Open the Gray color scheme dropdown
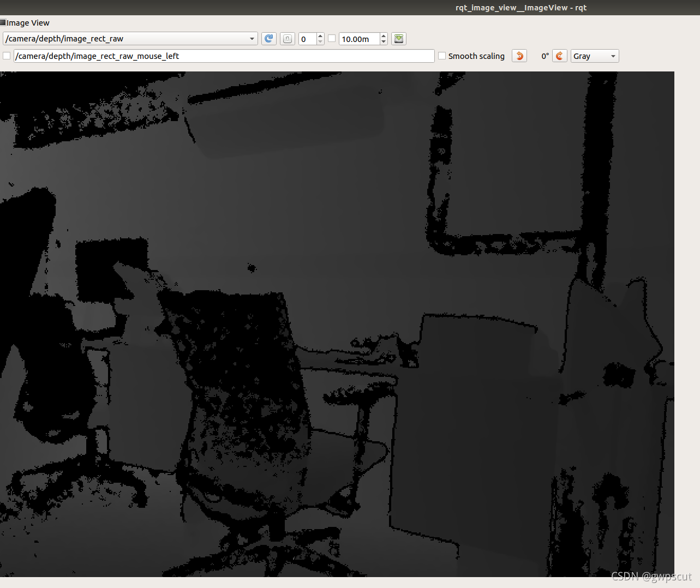 point(595,56)
